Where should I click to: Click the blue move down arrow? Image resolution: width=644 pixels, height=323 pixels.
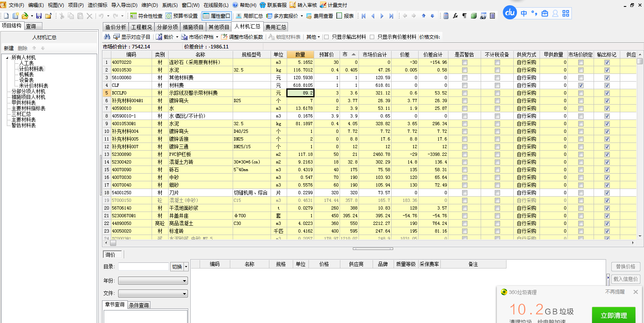tap(432, 16)
